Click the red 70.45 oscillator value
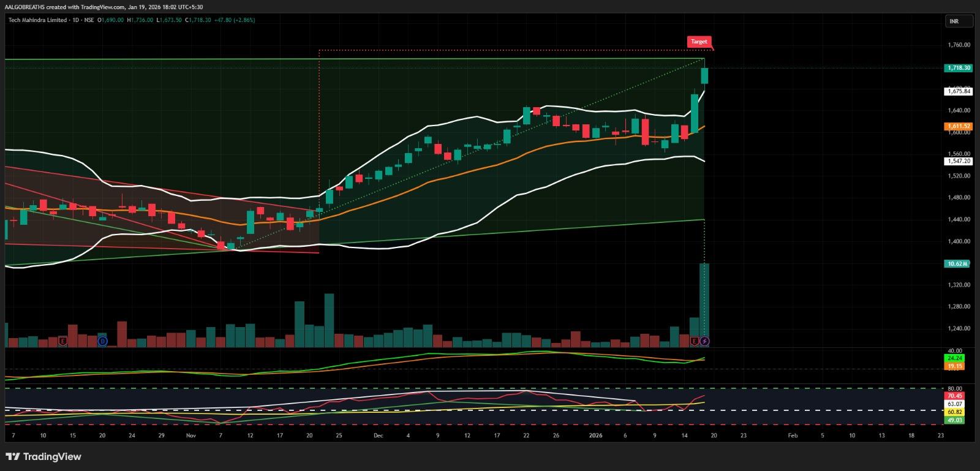Screen dimensions: 980x471 pyautogui.click(x=955, y=396)
